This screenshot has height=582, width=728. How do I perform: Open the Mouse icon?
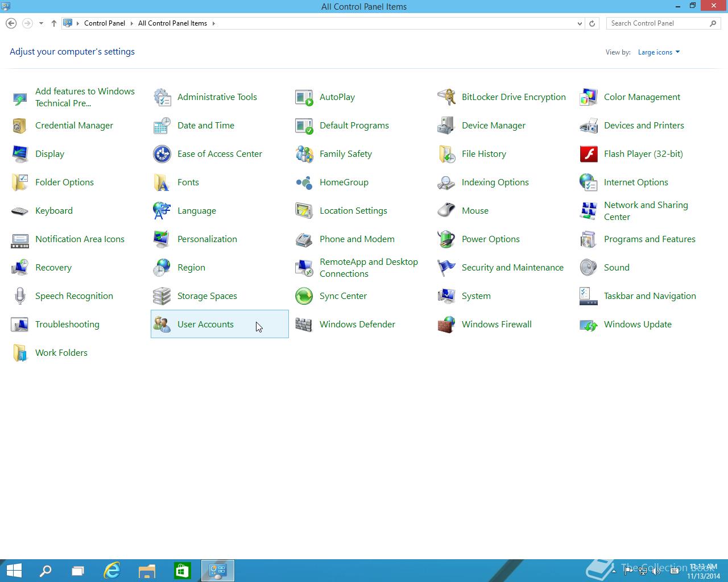(x=446, y=211)
